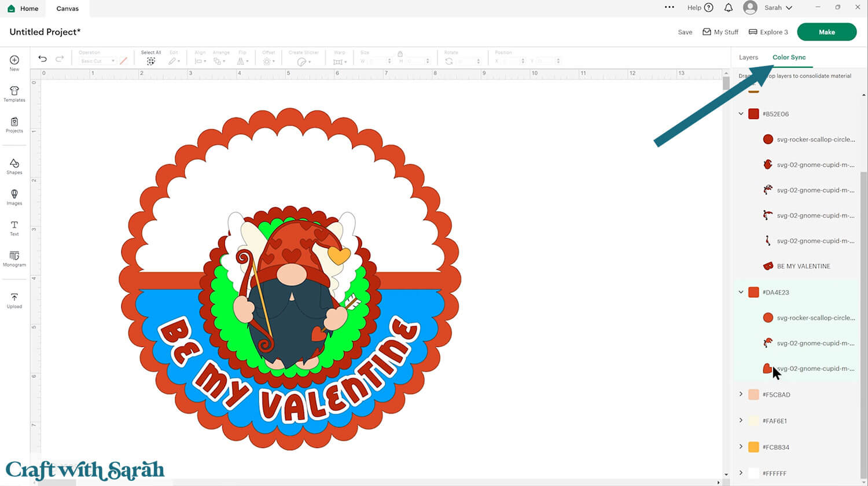Click Save project
Image resolution: width=868 pixels, height=486 pixels.
tap(685, 32)
